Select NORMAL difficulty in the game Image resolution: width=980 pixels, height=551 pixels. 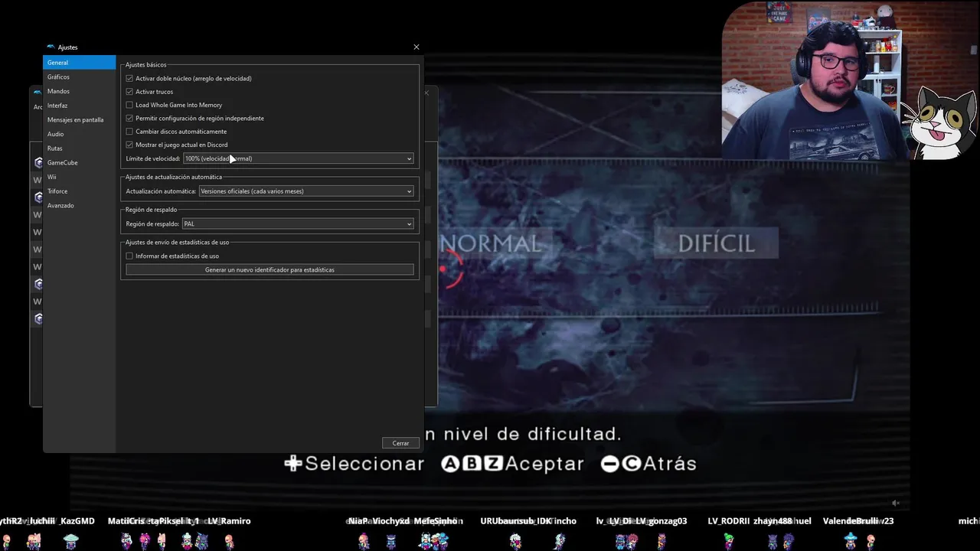coord(492,244)
